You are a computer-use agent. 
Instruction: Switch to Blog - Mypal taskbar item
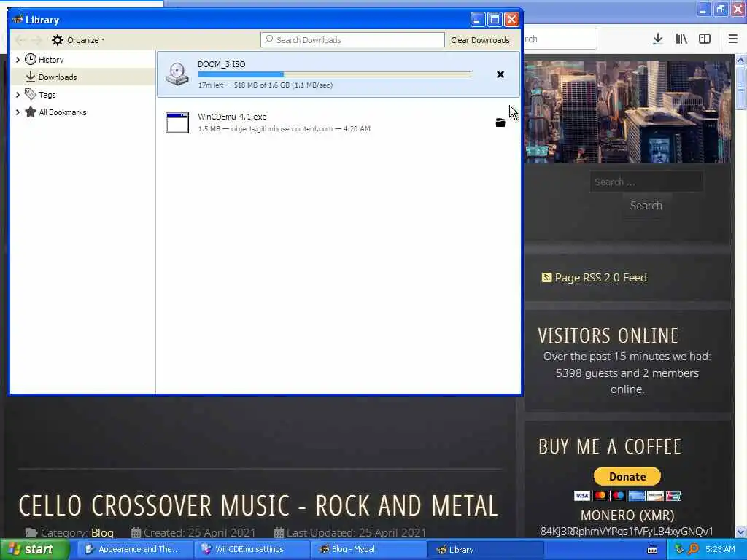click(x=368, y=550)
